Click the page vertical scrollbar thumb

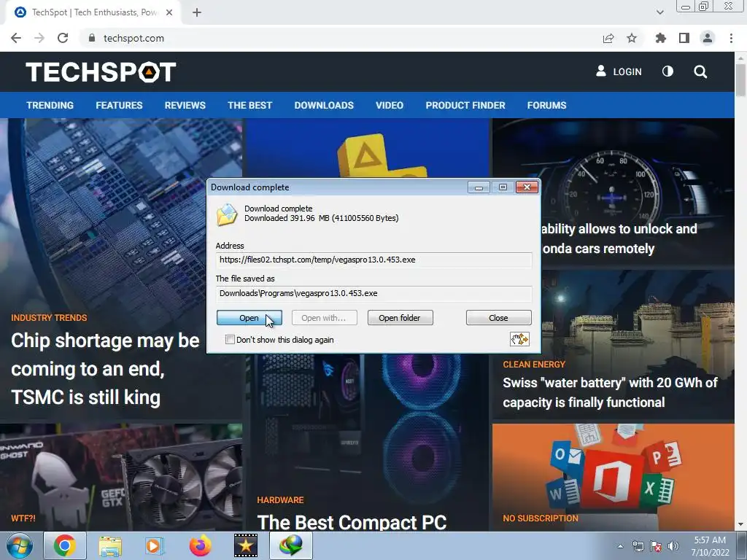click(x=740, y=80)
